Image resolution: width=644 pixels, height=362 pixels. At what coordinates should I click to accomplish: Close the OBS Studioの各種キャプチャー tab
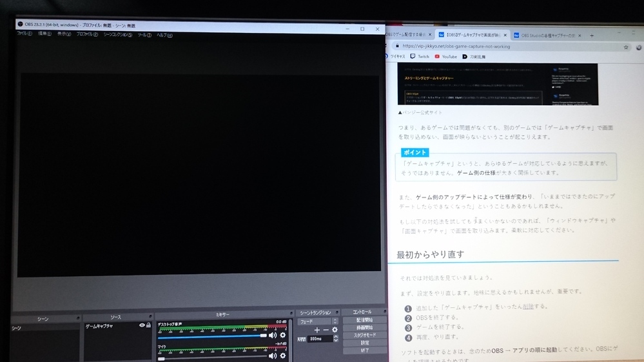tap(580, 35)
